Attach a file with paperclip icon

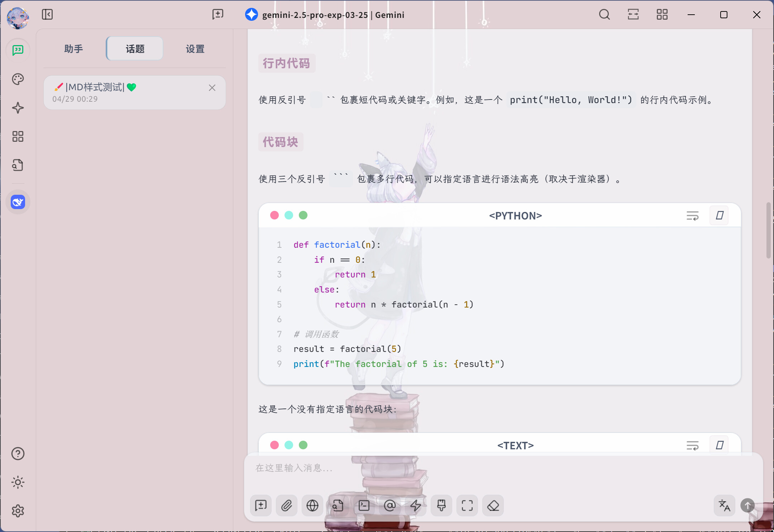click(287, 506)
